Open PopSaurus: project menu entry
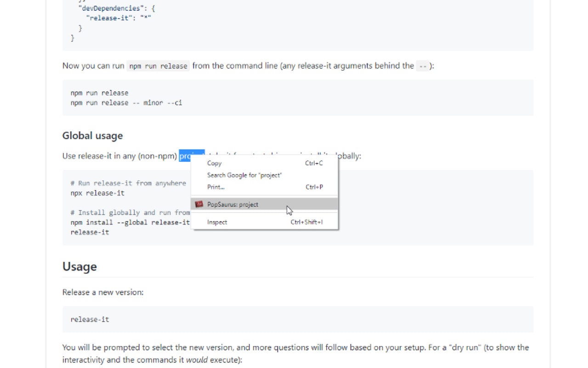The width and height of the screenshot is (588, 368). click(x=264, y=204)
